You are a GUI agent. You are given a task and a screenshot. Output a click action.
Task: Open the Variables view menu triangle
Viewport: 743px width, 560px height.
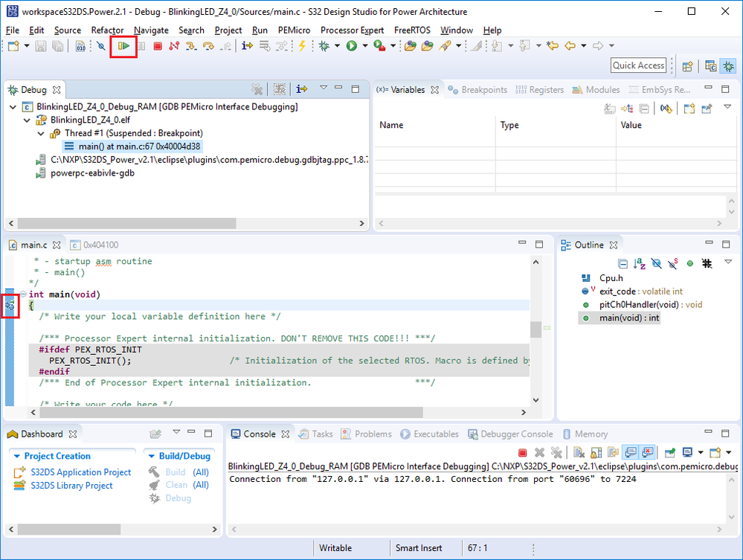[727, 107]
